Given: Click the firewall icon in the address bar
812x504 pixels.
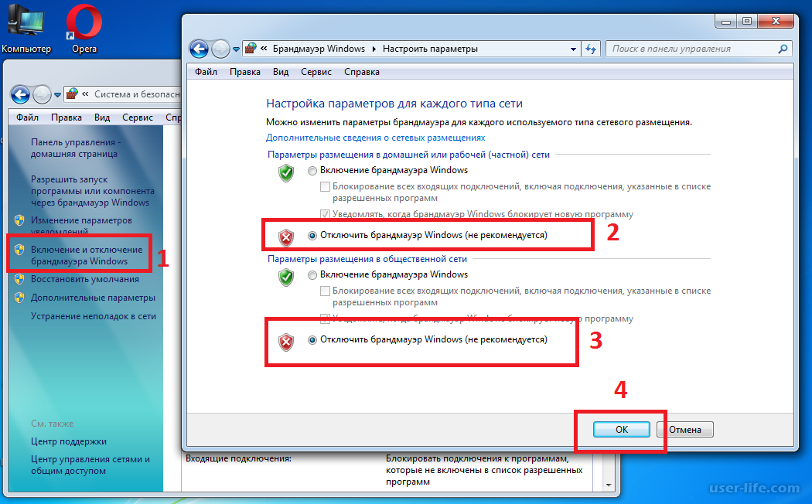Looking at the screenshot, I should pyautogui.click(x=251, y=49).
